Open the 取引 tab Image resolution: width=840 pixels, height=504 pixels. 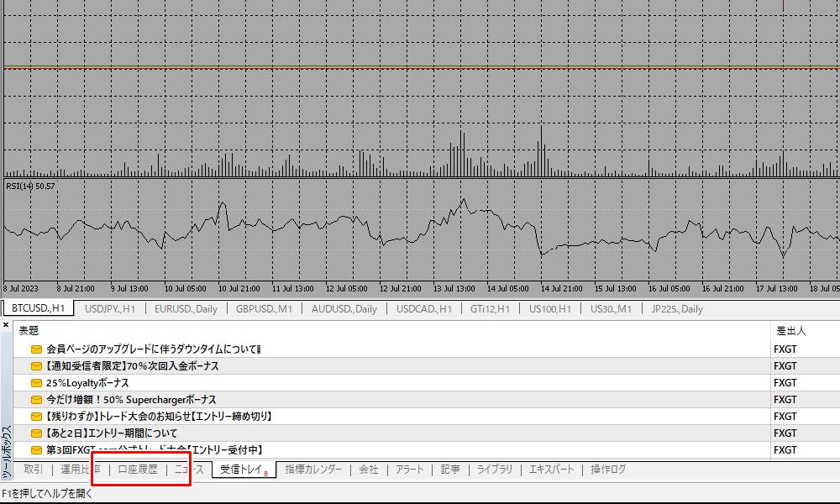tap(34, 470)
